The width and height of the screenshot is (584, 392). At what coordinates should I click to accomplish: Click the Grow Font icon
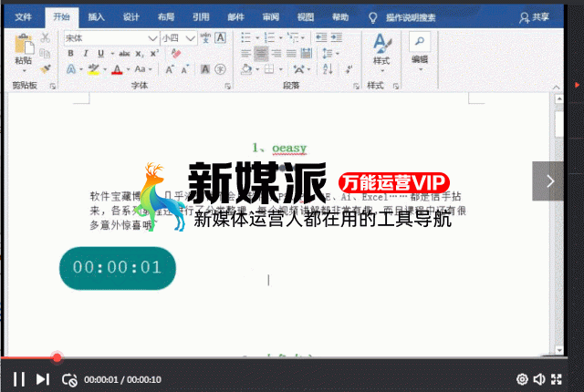point(170,69)
